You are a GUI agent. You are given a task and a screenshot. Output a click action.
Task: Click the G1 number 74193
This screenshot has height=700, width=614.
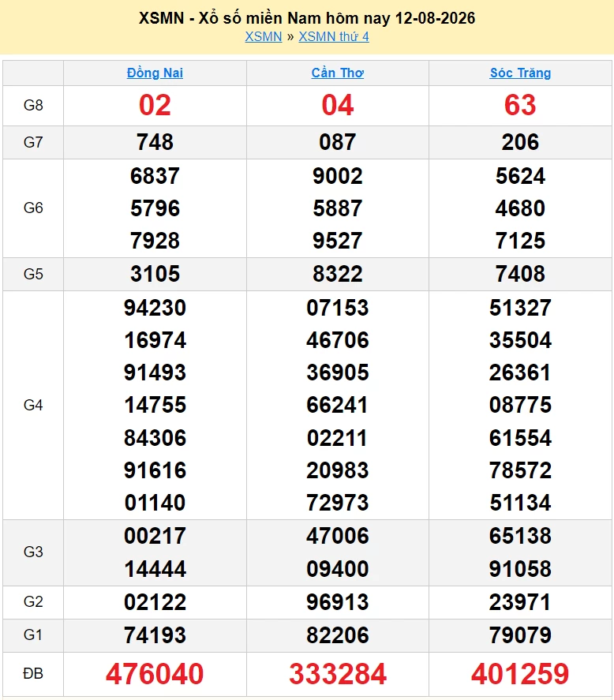click(155, 635)
